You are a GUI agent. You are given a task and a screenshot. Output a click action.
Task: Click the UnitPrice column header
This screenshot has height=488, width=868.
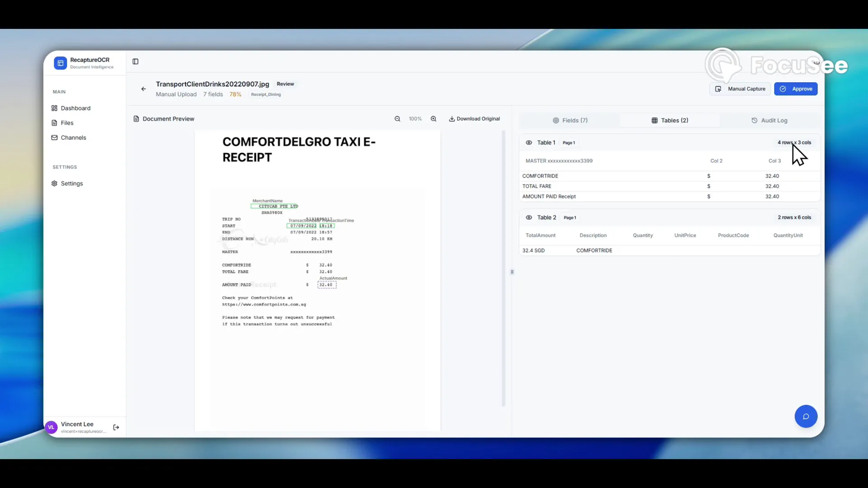[x=685, y=235]
